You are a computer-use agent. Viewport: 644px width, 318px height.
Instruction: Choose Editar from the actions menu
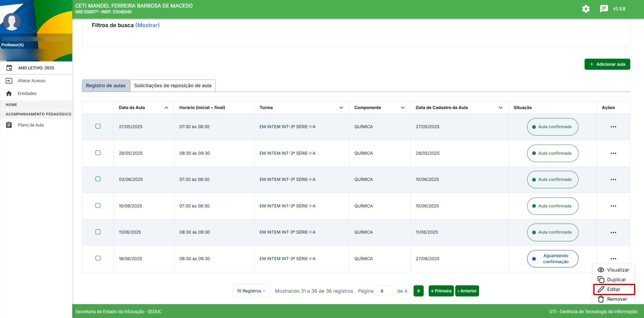pos(613,289)
